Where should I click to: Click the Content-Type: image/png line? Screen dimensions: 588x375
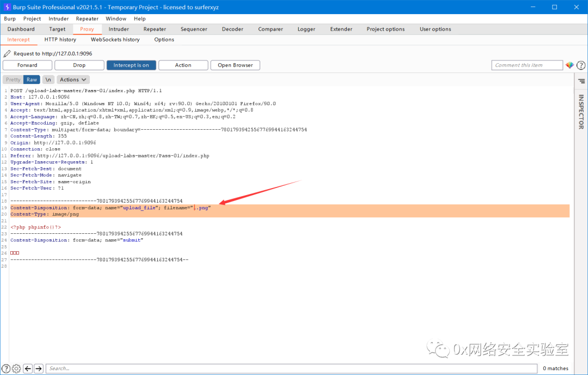tap(45, 214)
